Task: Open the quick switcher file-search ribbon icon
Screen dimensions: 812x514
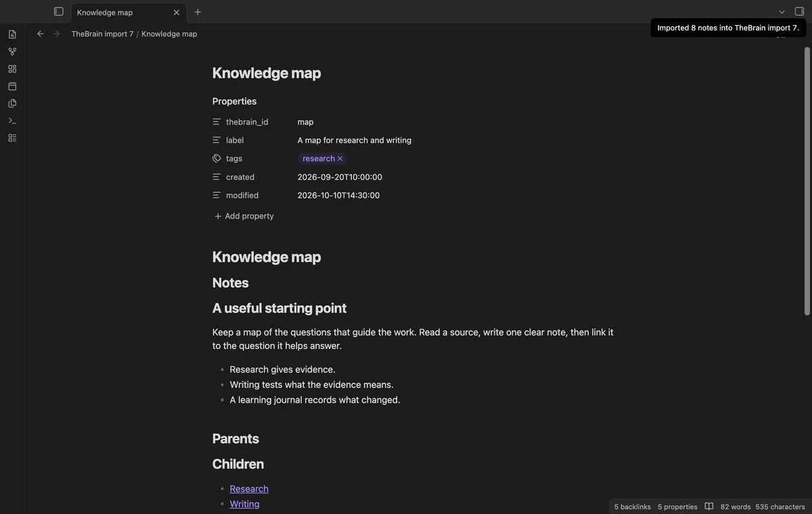Action: pyautogui.click(x=12, y=34)
